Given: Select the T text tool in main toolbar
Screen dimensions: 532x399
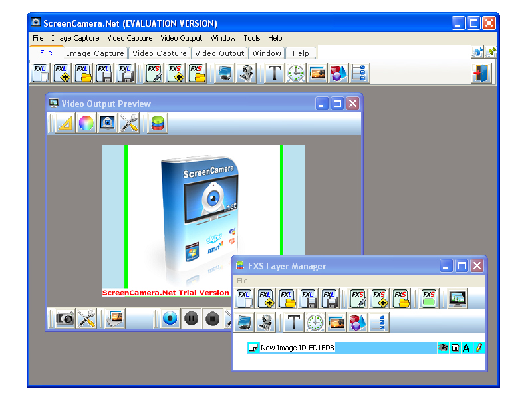Looking at the screenshot, I should (275, 73).
